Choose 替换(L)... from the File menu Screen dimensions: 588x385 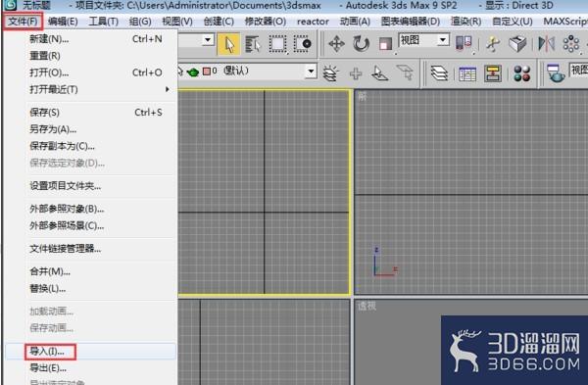coord(90,289)
